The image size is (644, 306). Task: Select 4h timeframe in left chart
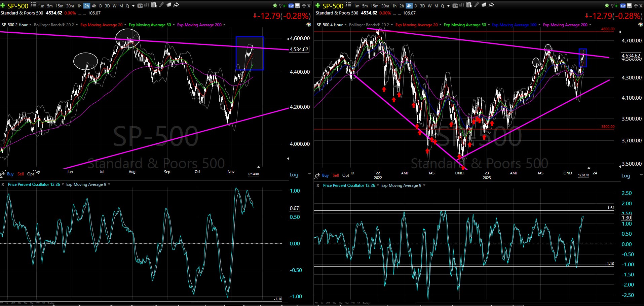[x=94, y=6]
